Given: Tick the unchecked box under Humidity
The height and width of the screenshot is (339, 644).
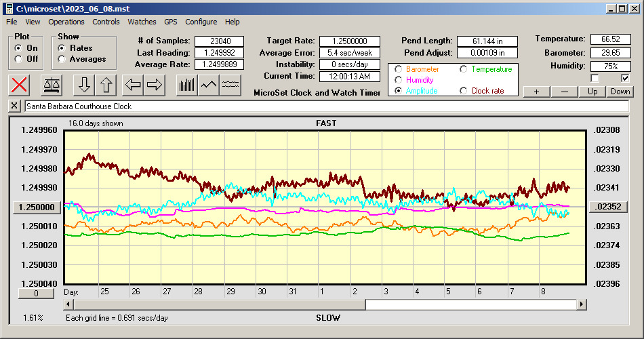Looking at the screenshot, I should coord(595,78).
